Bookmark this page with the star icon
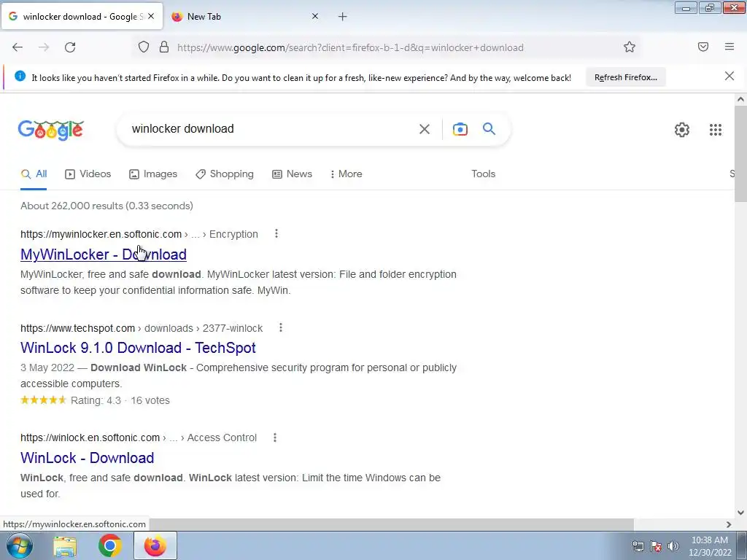 tap(630, 47)
